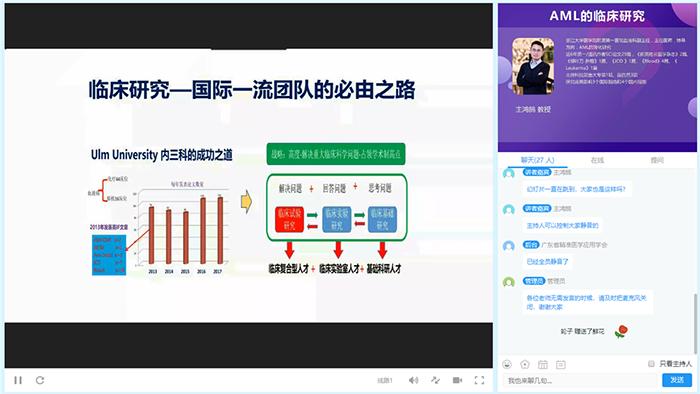Click the 后台 role badge
This screenshot has height=394, width=700.
point(531,245)
